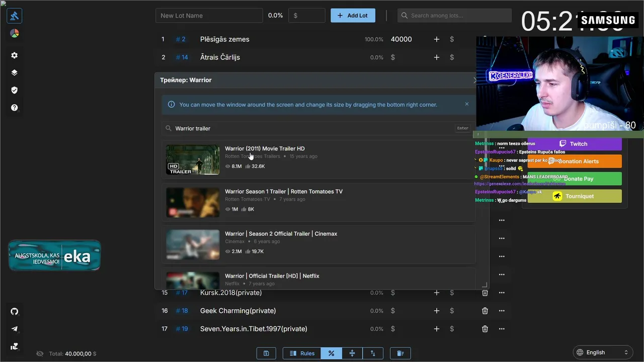This screenshot has width=644, height=362.
Task: Toggle the percentage display button
Action: (x=331, y=353)
